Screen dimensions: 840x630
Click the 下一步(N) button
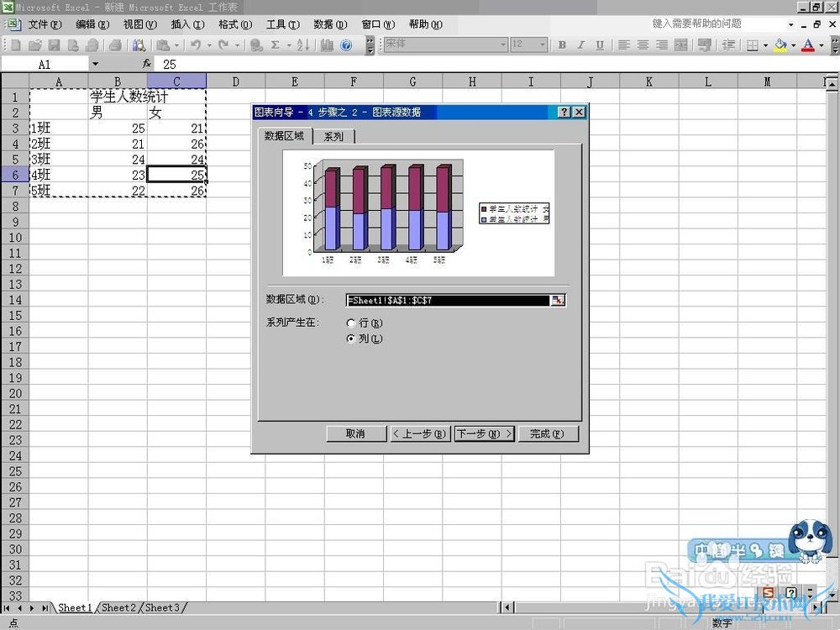click(485, 433)
